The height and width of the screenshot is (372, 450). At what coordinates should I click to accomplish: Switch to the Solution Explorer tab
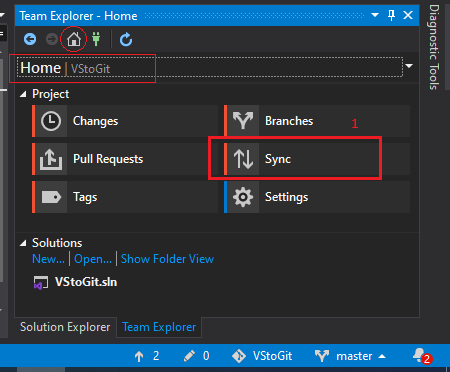65,327
